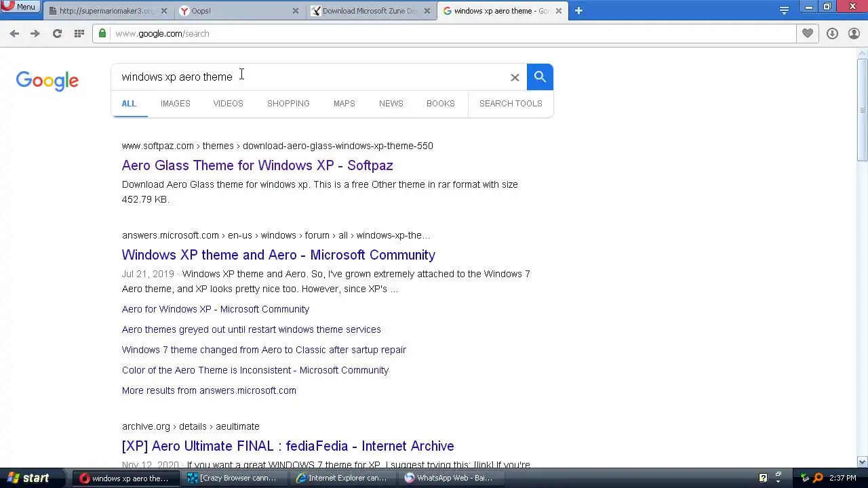Viewport: 868px width, 488px height.
Task: Open SEARCH TOOLS options
Action: (x=511, y=104)
